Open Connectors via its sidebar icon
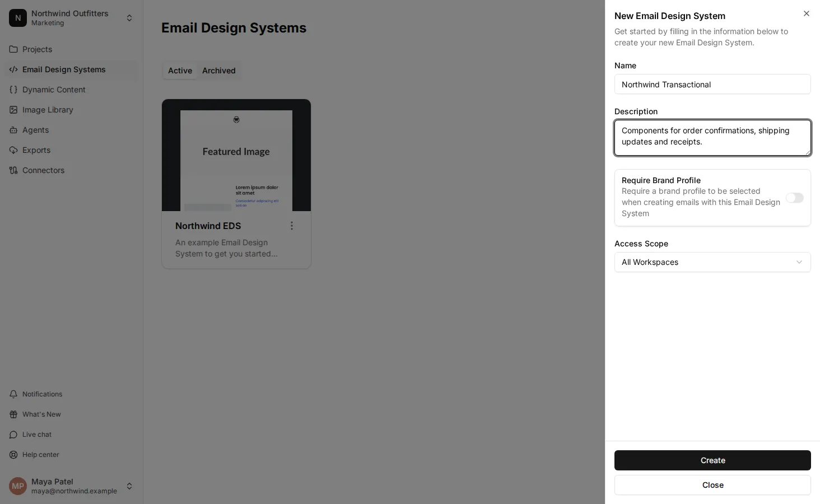Viewport: 820px width, 504px height. 13,170
